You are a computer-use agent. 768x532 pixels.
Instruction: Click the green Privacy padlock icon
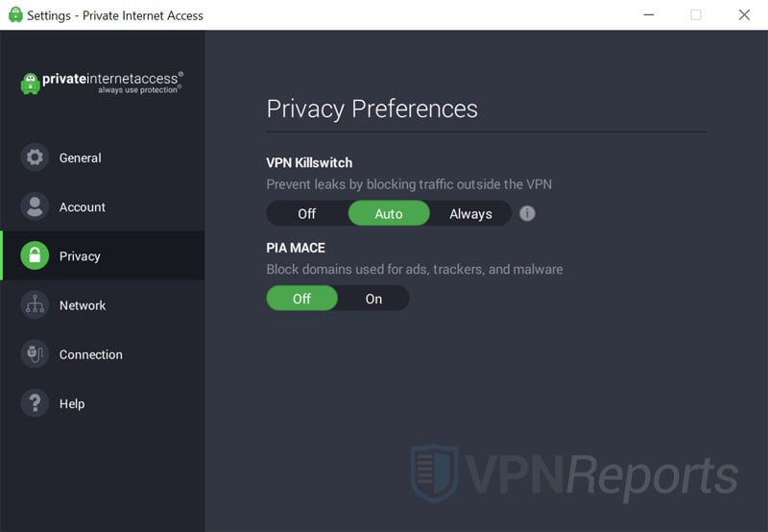click(x=35, y=255)
